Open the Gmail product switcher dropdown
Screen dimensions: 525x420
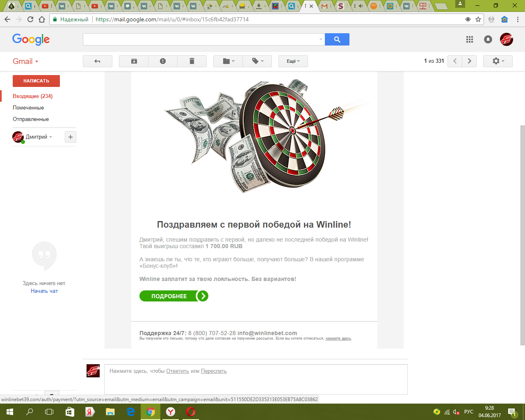25,61
